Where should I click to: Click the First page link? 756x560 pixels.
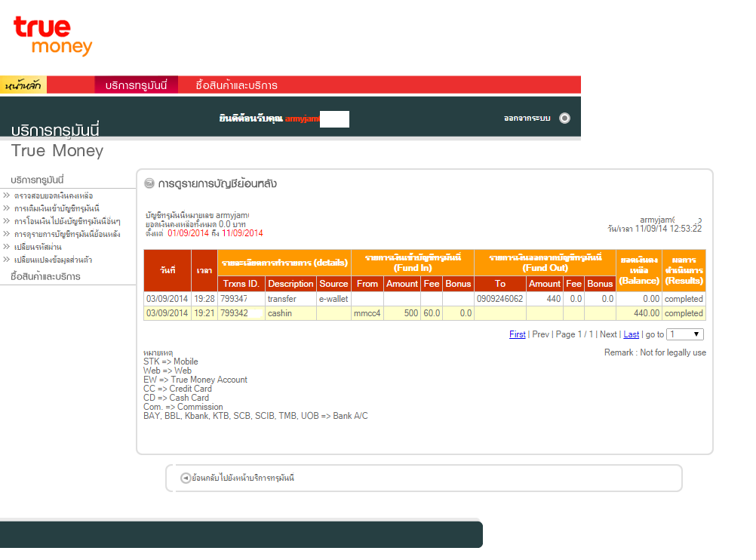coord(518,334)
